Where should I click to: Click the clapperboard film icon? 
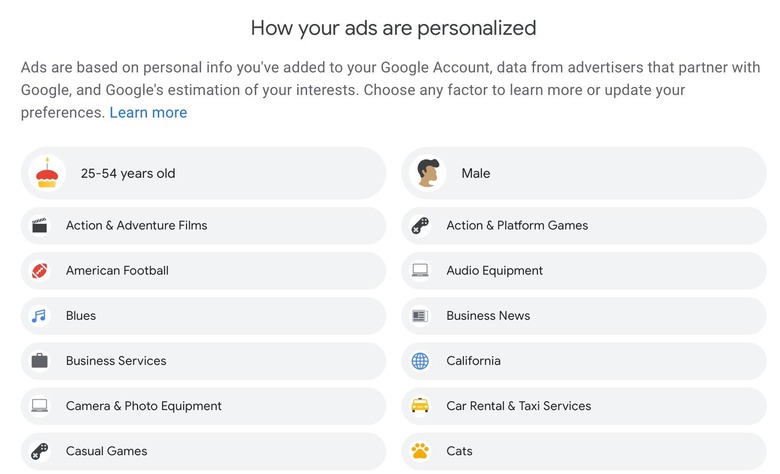click(x=40, y=225)
